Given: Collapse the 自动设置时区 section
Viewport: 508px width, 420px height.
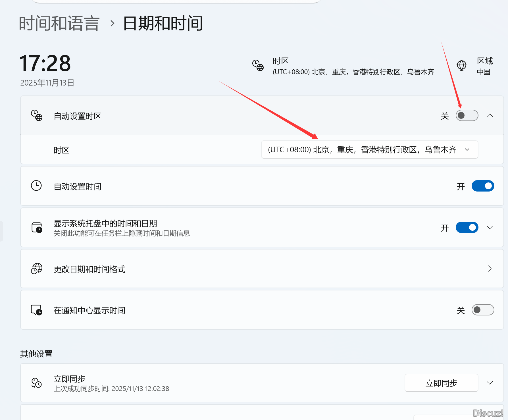Looking at the screenshot, I should click(490, 116).
